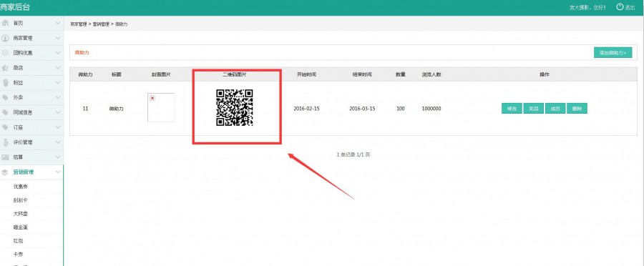Click 商家管理 in the breadcrumb

point(79,24)
